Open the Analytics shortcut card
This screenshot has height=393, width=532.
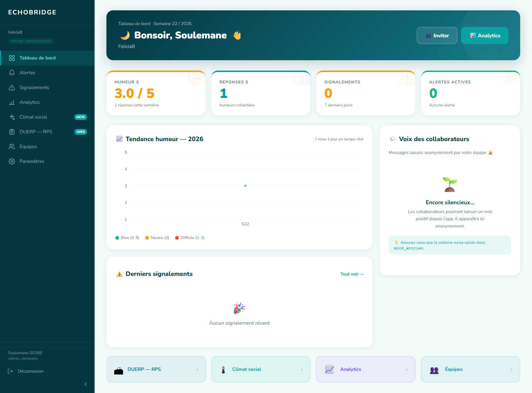point(366,369)
